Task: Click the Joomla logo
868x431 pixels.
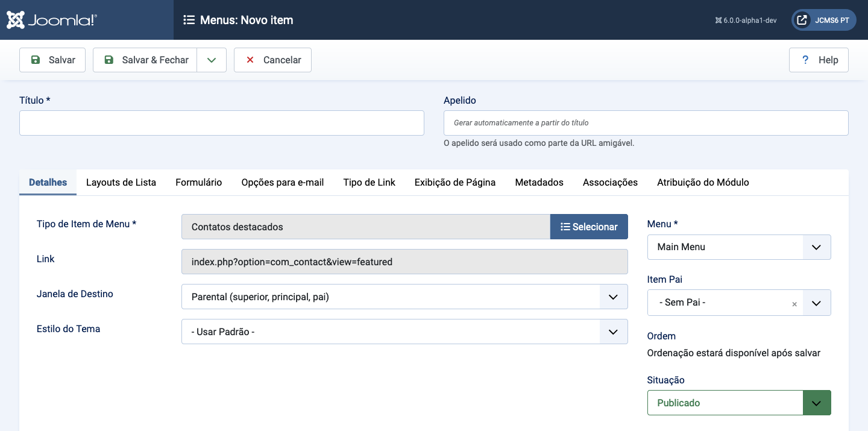Action: pos(52,20)
